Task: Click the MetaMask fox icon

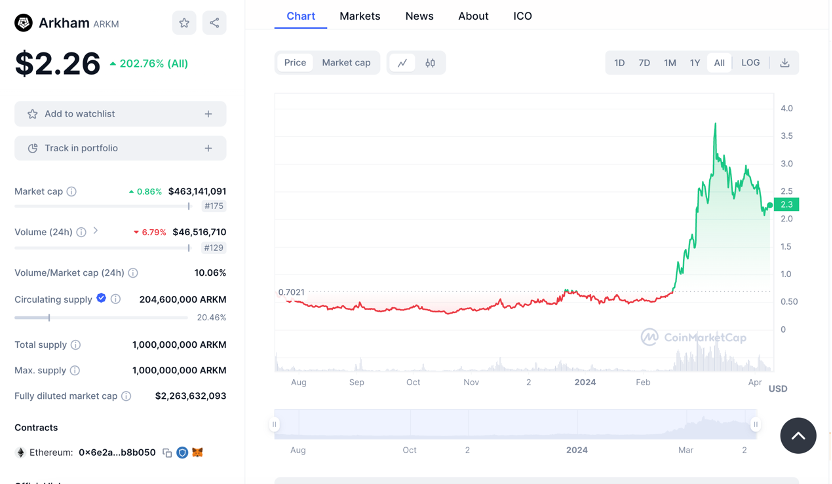Action: click(x=197, y=453)
